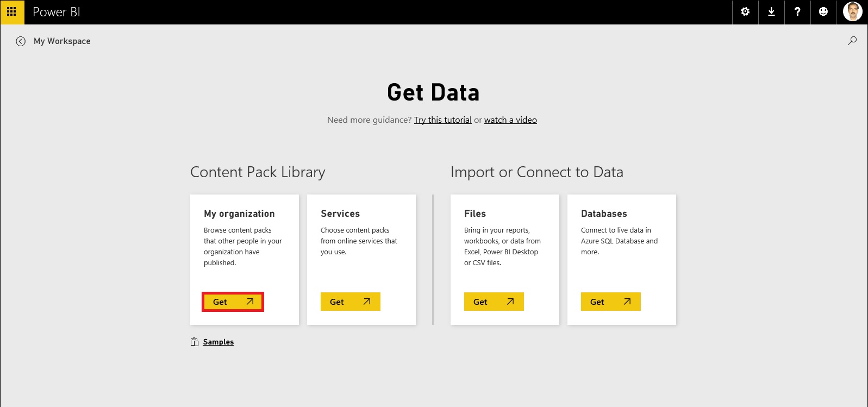Open the Samples link
Image resolution: width=868 pixels, height=407 pixels.
pos(218,342)
